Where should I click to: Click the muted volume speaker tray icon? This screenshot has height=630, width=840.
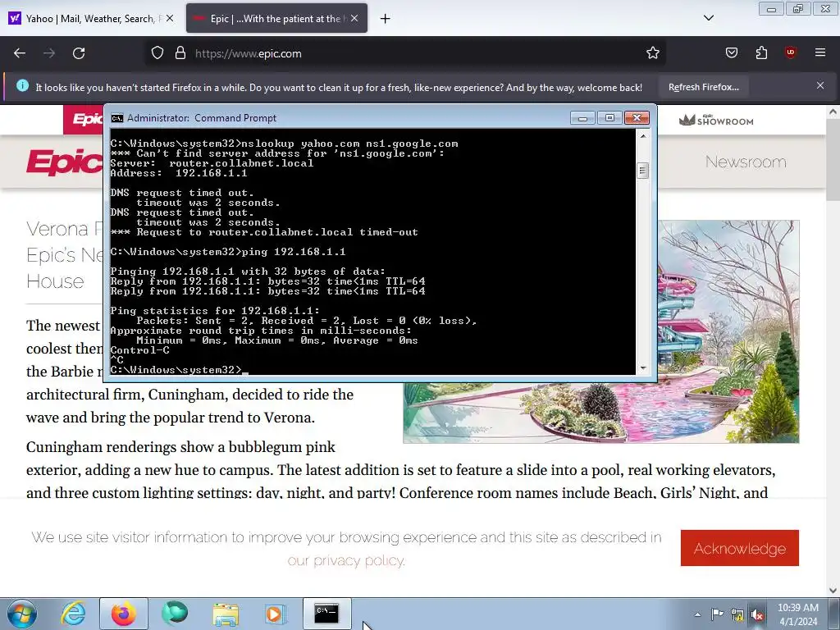(757, 615)
